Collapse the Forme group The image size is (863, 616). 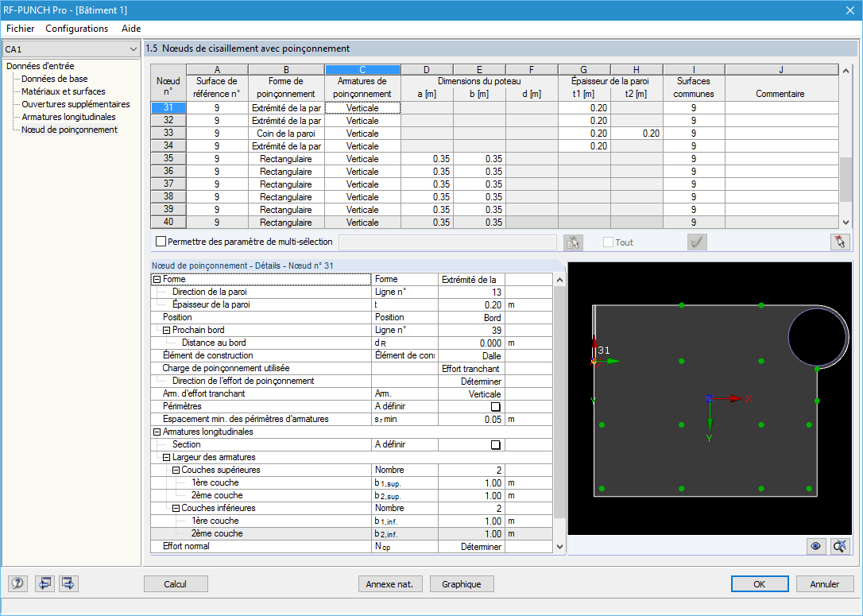click(157, 280)
